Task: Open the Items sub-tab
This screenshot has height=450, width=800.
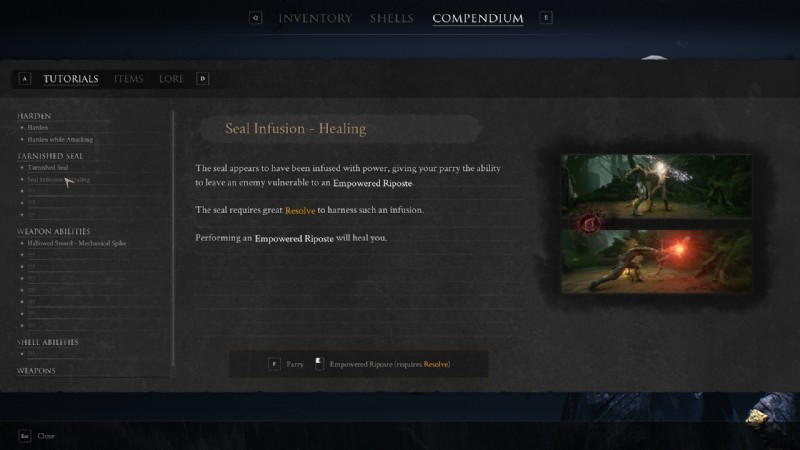Action: click(128, 79)
